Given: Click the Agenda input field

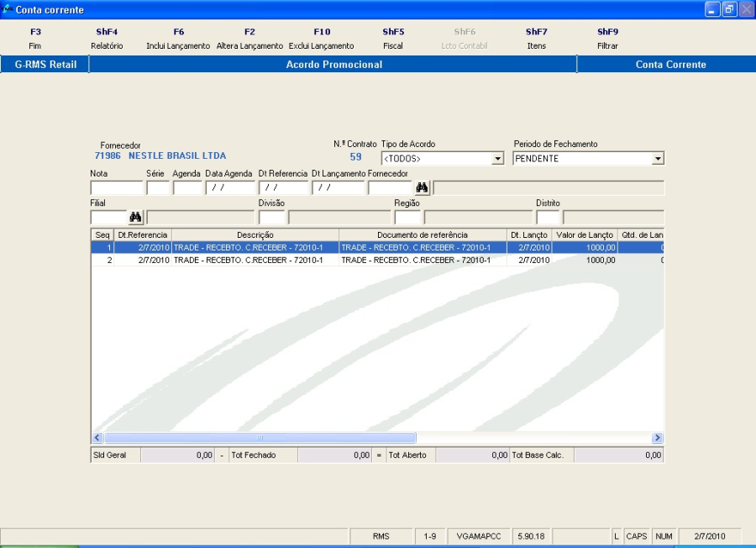Looking at the screenshot, I should point(187,187).
